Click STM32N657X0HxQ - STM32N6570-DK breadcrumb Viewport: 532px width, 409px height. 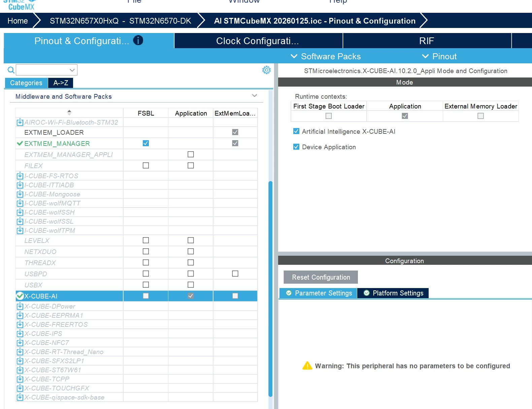120,21
